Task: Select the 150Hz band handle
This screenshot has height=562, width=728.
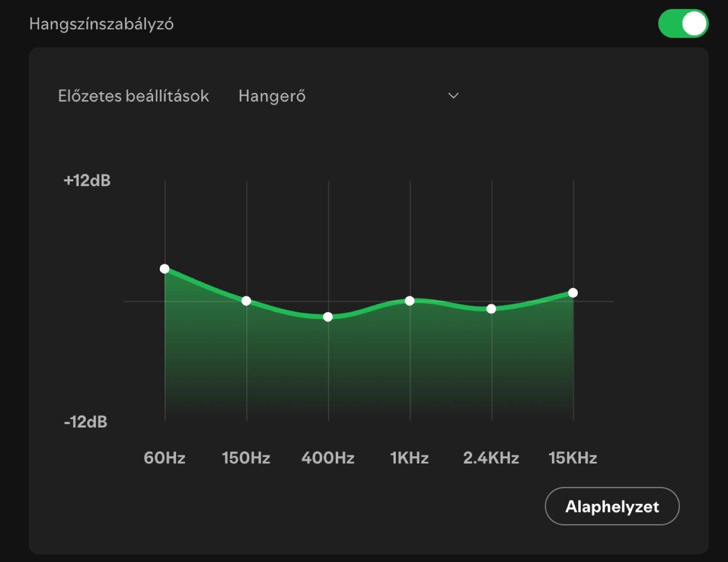Action: [246, 301]
